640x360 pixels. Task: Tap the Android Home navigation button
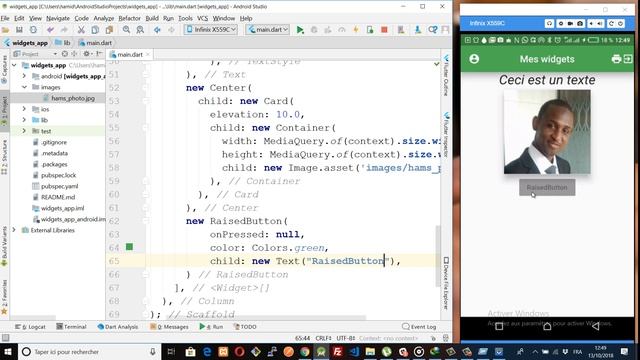[x=547, y=326]
